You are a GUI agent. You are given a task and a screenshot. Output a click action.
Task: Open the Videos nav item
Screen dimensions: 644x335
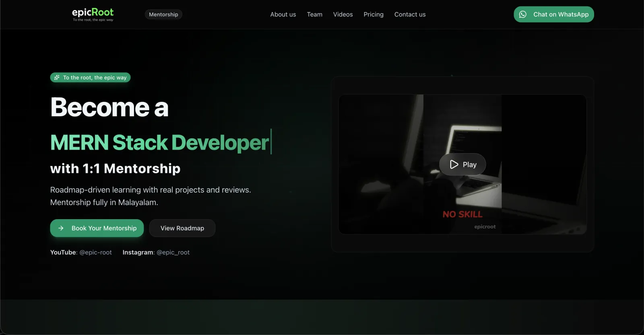point(343,14)
